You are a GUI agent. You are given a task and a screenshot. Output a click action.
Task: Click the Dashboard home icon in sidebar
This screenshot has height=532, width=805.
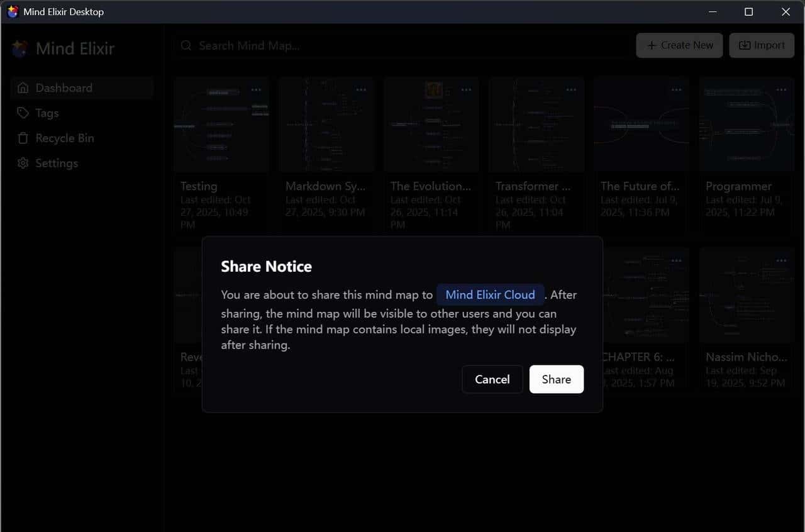[23, 88]
